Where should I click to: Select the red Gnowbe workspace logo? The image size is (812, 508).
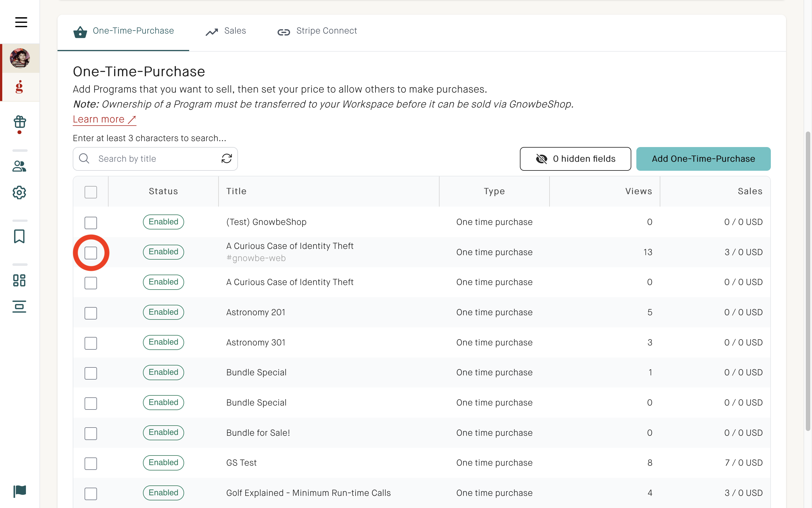[19, 87]
